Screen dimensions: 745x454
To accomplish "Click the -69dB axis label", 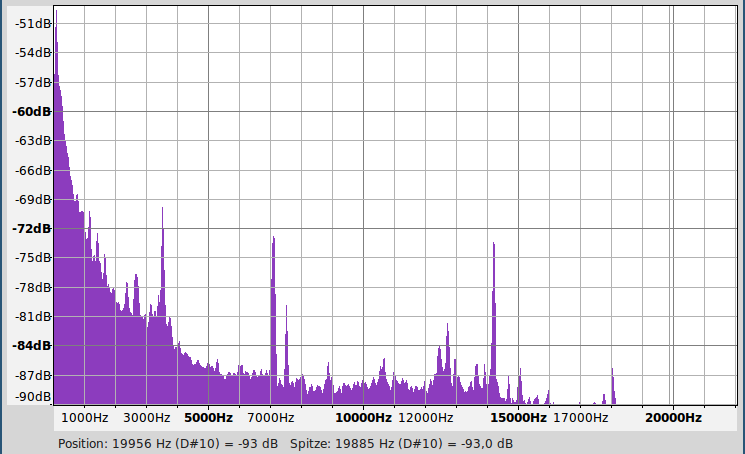I will tap(33, 199).
